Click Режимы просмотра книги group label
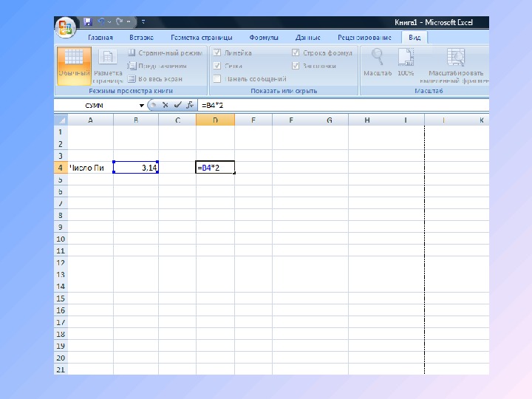The image size is (532, 399). pos(131,91)
